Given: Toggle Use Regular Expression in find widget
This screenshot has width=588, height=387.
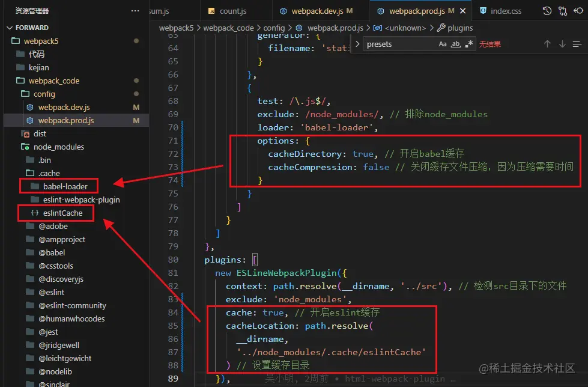Looking at the screenshot, I should 468,44.
